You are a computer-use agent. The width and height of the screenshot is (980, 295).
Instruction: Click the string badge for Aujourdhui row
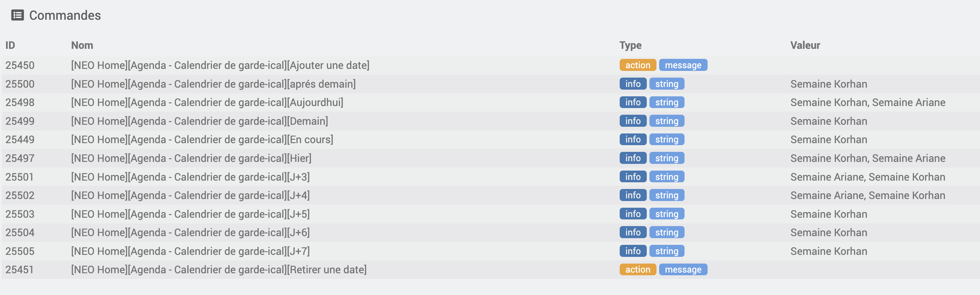(666, 102)
